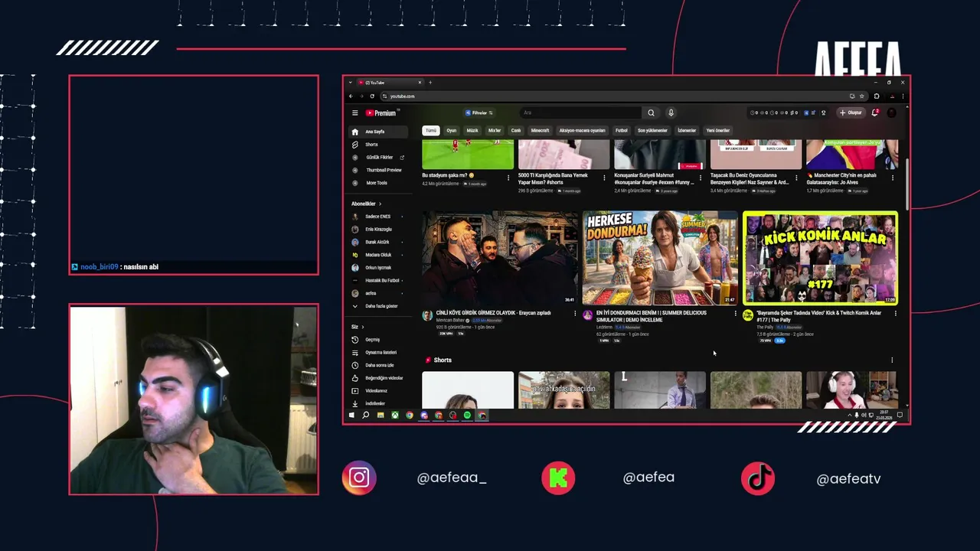Select the 'Minecraft' filter chip
The width and height of the screenshot is (980, 551).
541,131
